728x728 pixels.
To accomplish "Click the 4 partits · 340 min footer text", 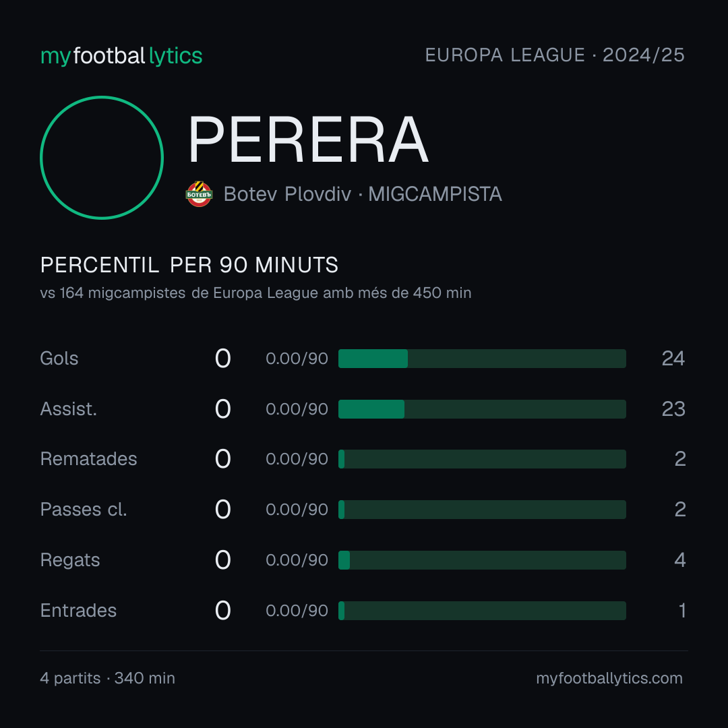I will pos(108,678).
